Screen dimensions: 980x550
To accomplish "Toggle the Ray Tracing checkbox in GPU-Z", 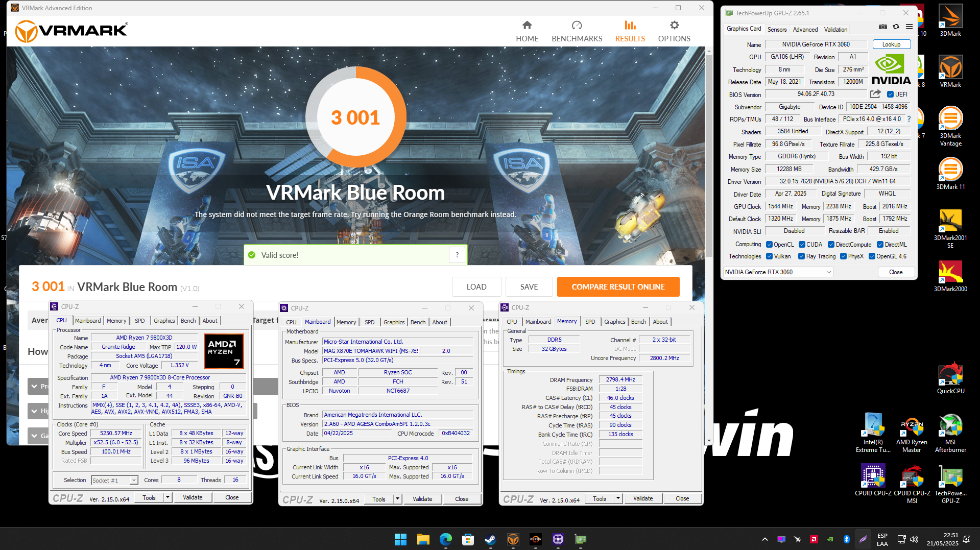I will click(x=801, y=256).
